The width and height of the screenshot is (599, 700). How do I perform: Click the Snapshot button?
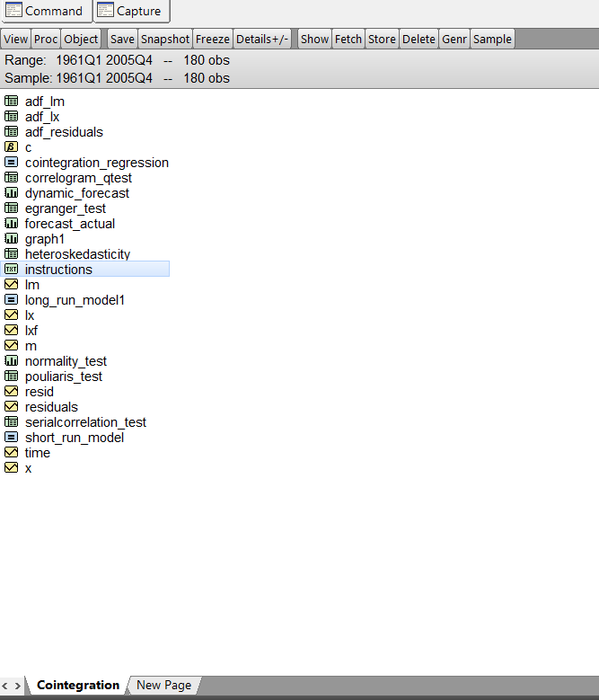pos(165,39)
